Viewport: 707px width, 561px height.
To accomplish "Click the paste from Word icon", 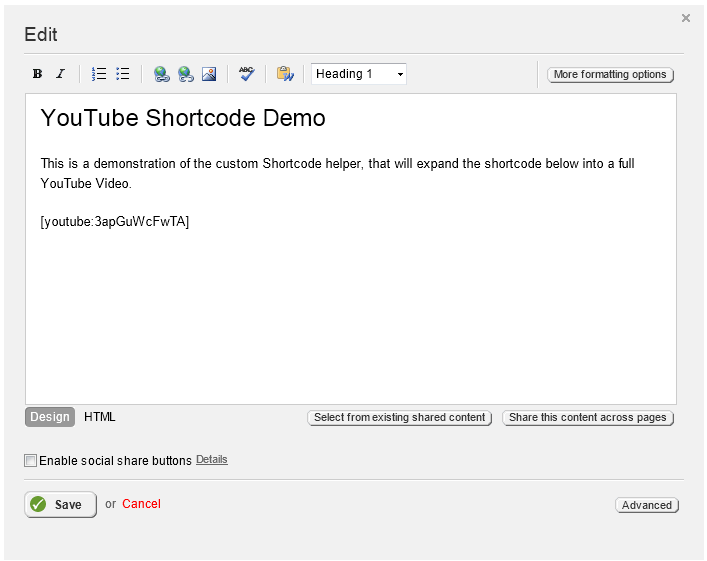I will [285, 74].
